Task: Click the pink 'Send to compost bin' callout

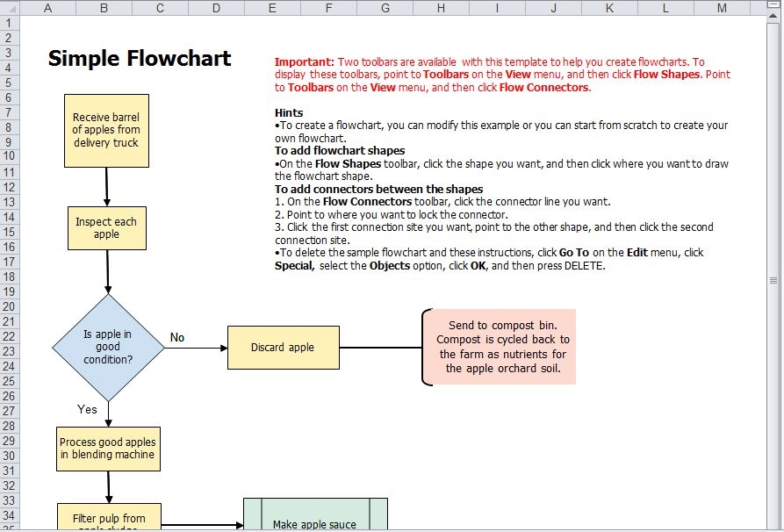Action: pos(502,348)
